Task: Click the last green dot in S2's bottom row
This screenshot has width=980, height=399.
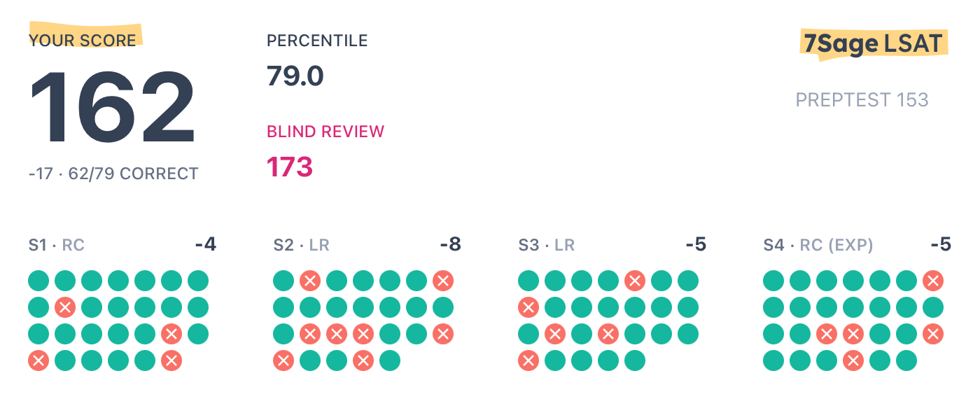Action: (390, 360)
